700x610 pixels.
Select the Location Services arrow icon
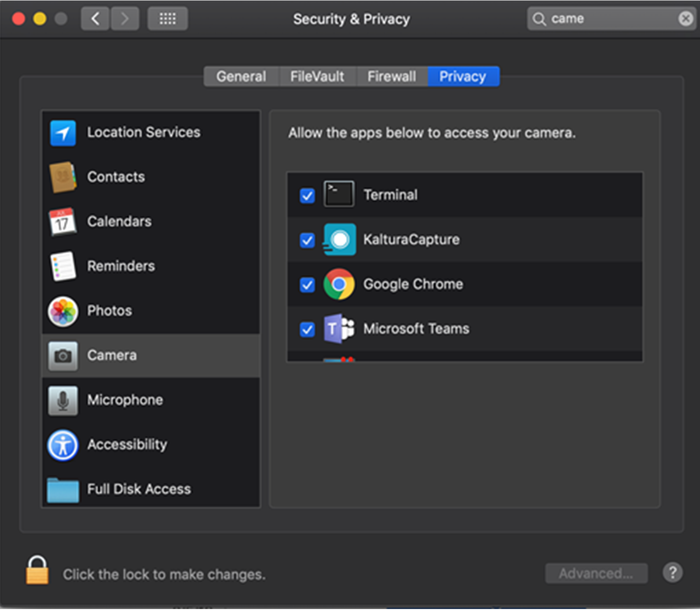click(x=63, y=133)
